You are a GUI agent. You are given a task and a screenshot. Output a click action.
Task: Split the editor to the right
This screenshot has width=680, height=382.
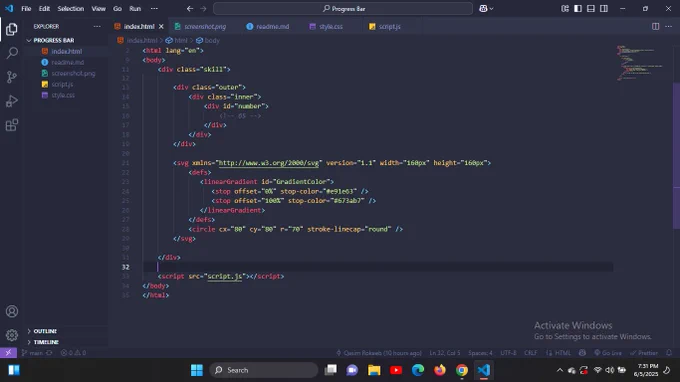pyautogui.click(x=655, y=26)
